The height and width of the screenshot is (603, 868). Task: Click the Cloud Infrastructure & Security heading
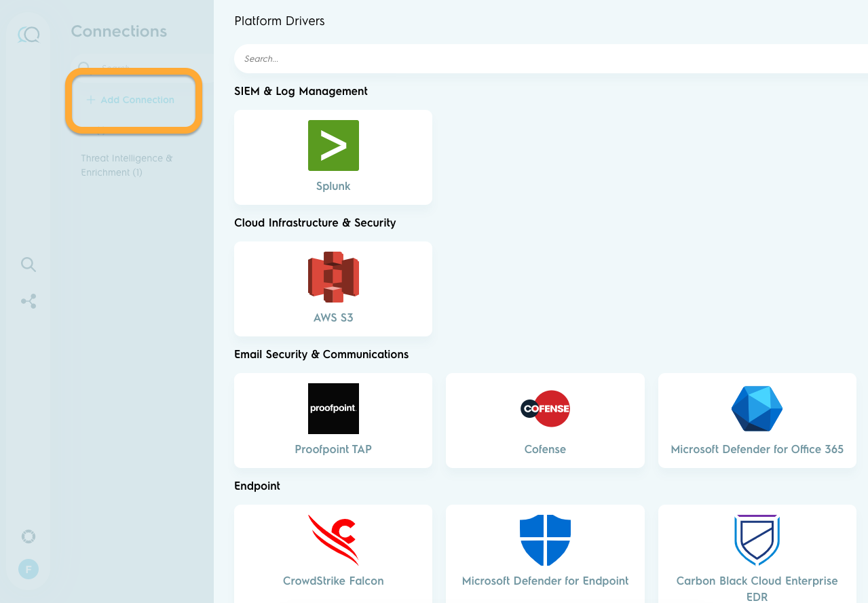pyautogui.click(x=315, y=222)
